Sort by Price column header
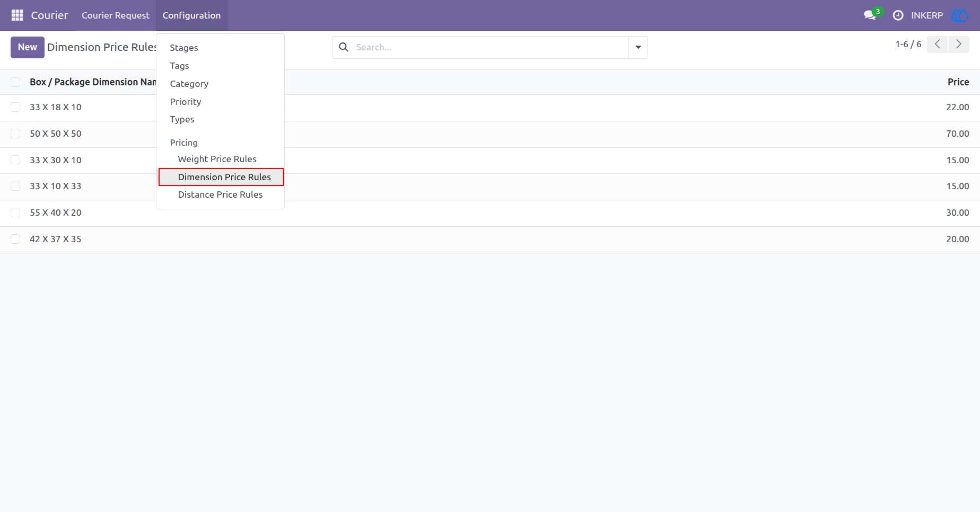This screenshot has width=980, height=512. click(958, 82)
